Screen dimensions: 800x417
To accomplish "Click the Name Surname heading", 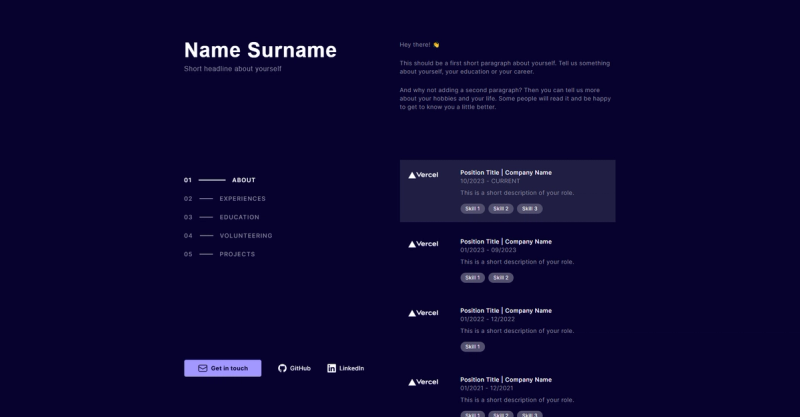I will (260, 50).
